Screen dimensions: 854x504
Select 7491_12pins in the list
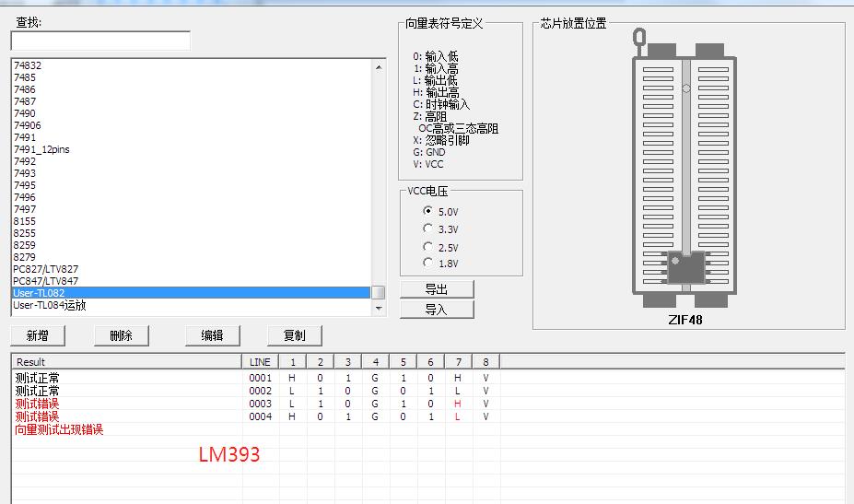coord(41,149)
